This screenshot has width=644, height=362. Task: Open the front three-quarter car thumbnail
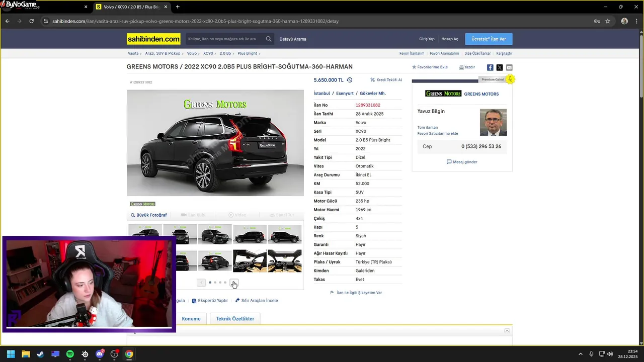pos(215,234)
